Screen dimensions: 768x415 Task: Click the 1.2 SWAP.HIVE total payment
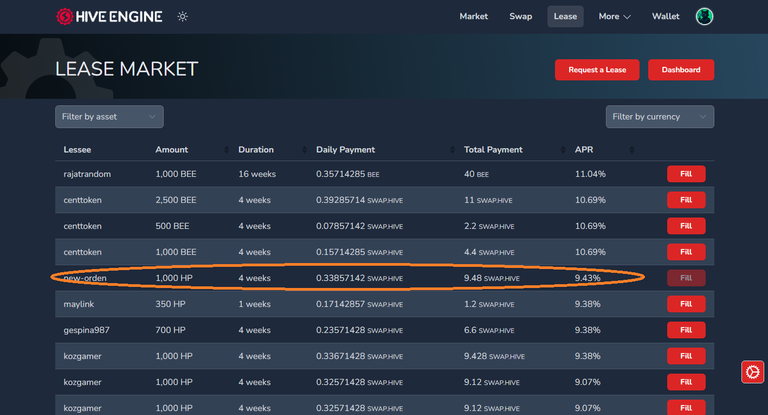point(489,304)
